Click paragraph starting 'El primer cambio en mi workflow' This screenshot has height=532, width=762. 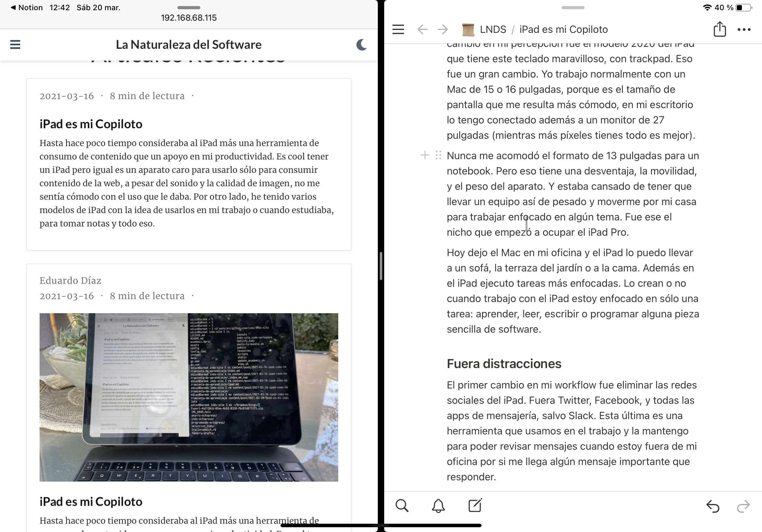point(571,431)
